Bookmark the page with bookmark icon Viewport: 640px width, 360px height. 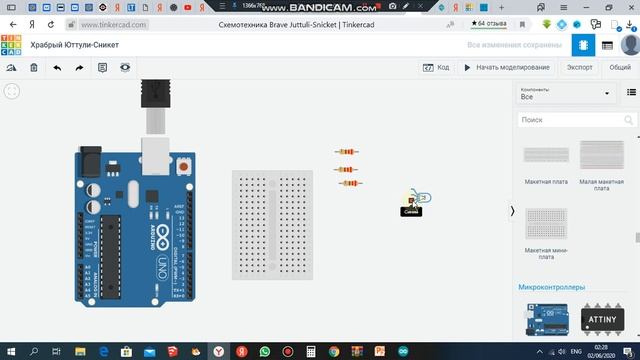click(x=522, y=25)
